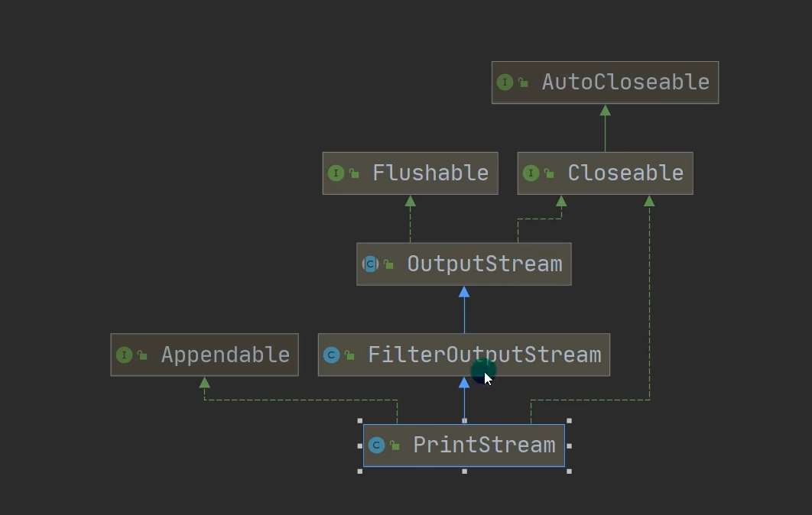Click the abstract class icon on OutputStream
The width and height of the screenshot is (812, 515).
370,264
